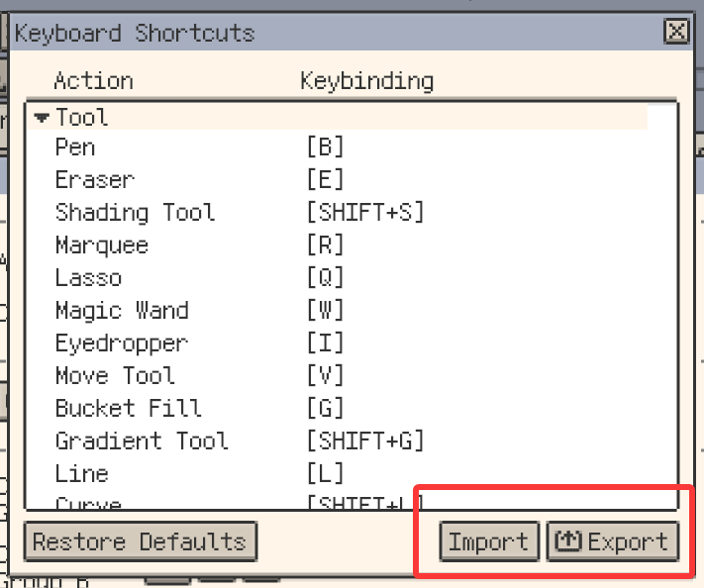Select the Magic Wand row
The image size is (704, 588).
(x=121, y=311)
